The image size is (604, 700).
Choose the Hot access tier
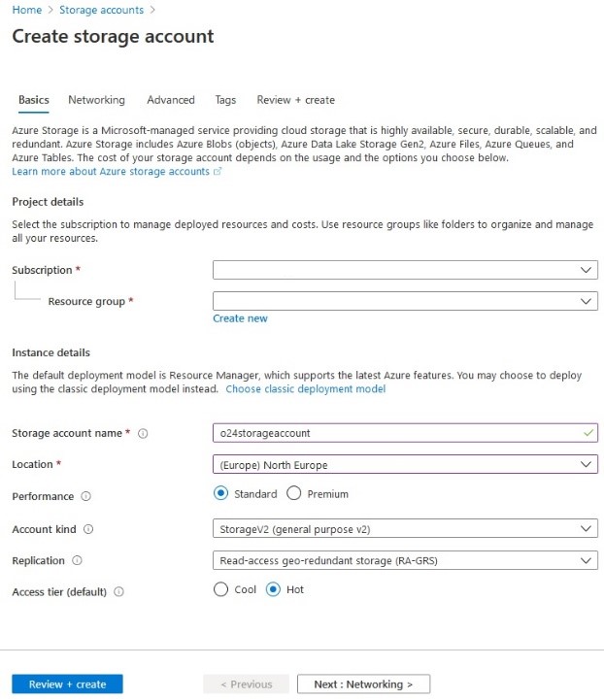(x=273, y=589)
